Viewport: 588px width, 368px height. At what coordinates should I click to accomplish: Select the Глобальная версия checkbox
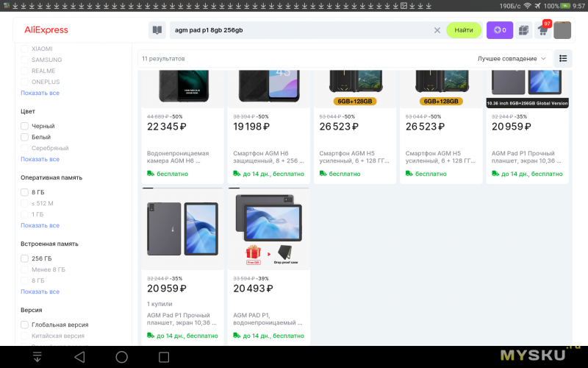click(x=24, y=325)
